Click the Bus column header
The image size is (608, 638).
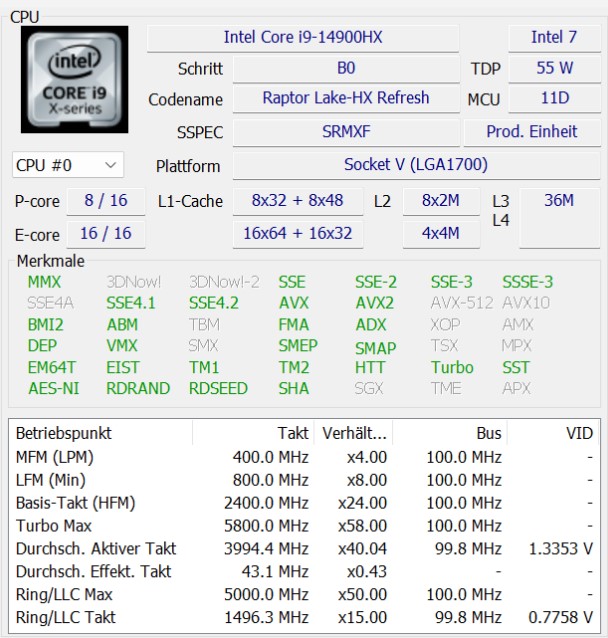(x=450, y=433)
